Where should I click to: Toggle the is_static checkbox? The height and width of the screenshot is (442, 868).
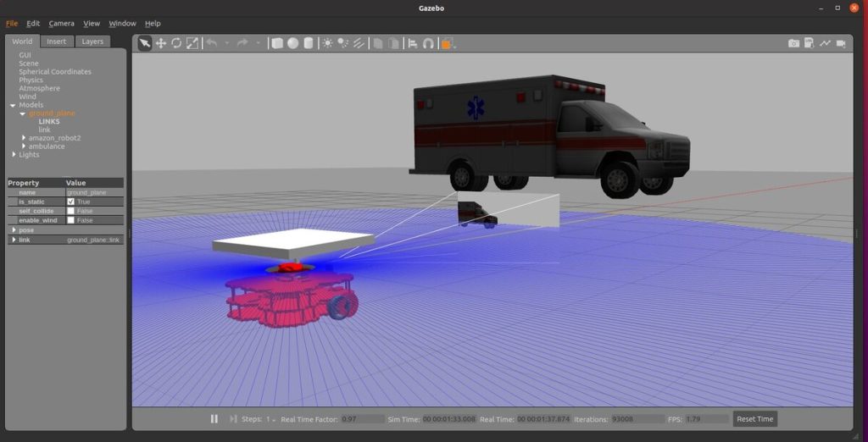[x=71, y=202]
